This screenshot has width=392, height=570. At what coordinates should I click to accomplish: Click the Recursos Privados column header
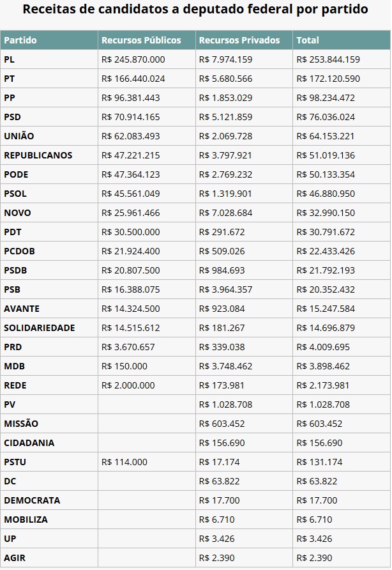point(244,40)
